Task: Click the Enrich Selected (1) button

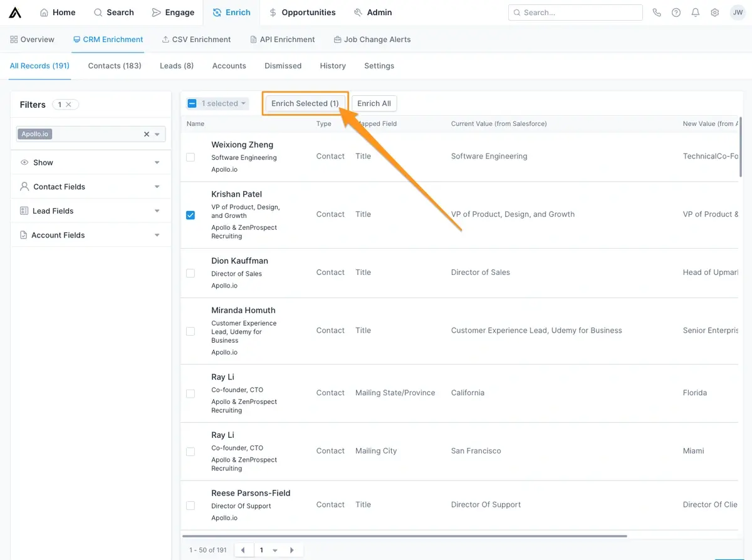Action: (x=305, y=103)
